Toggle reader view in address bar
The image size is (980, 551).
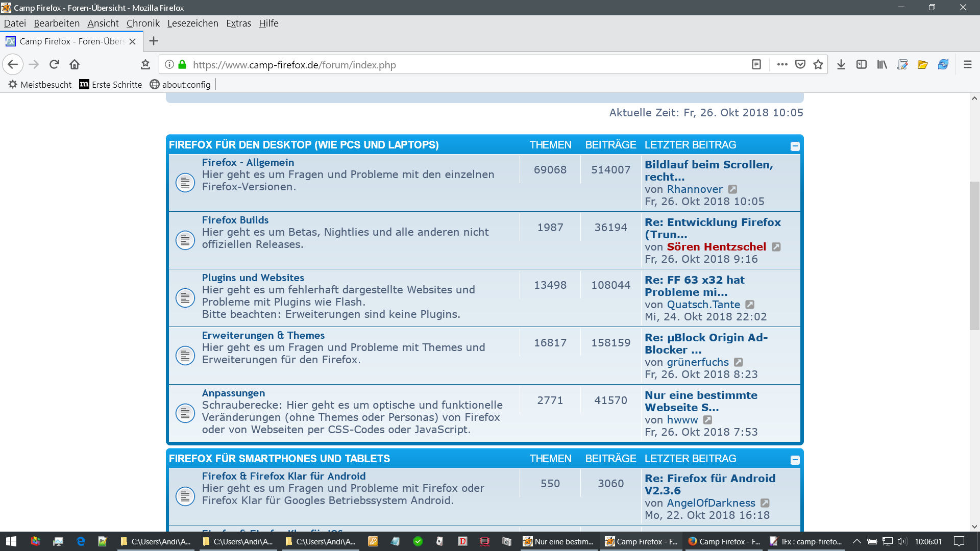(756, 65)
